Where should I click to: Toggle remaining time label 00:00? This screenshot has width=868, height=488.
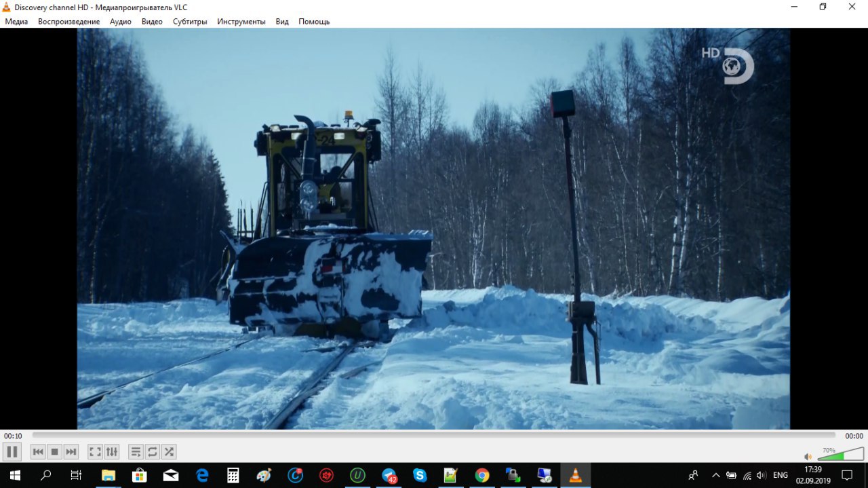854,436
